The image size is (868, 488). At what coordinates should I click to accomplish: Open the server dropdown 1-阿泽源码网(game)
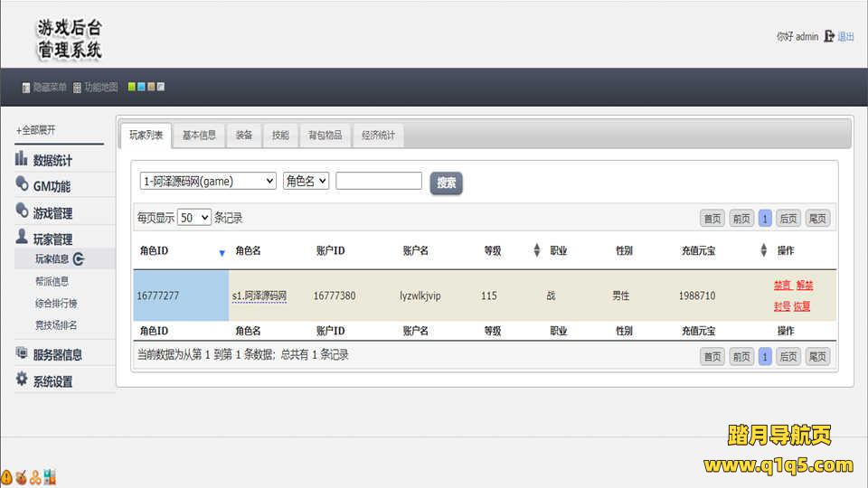click(208, 181)
